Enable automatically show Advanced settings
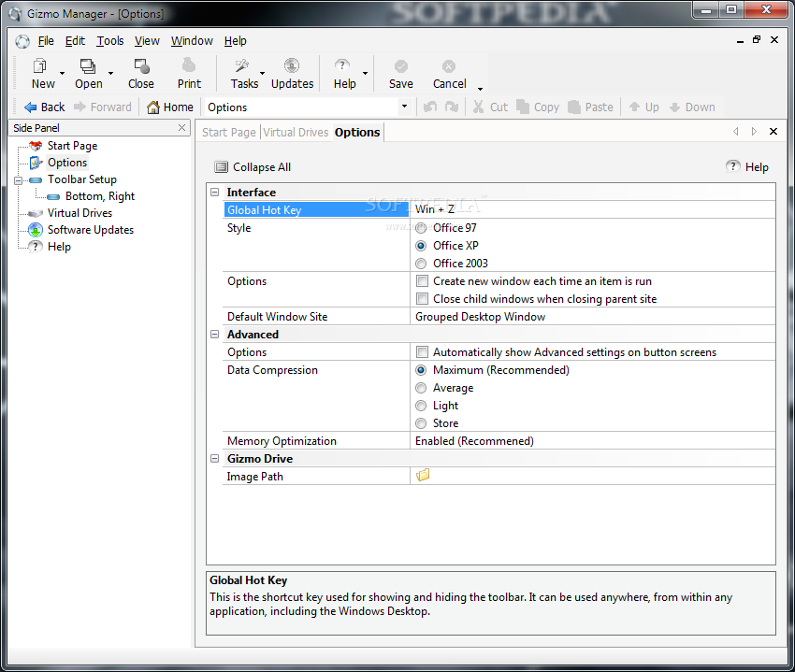Screen dimensions: 795x672 pos(422,351)
